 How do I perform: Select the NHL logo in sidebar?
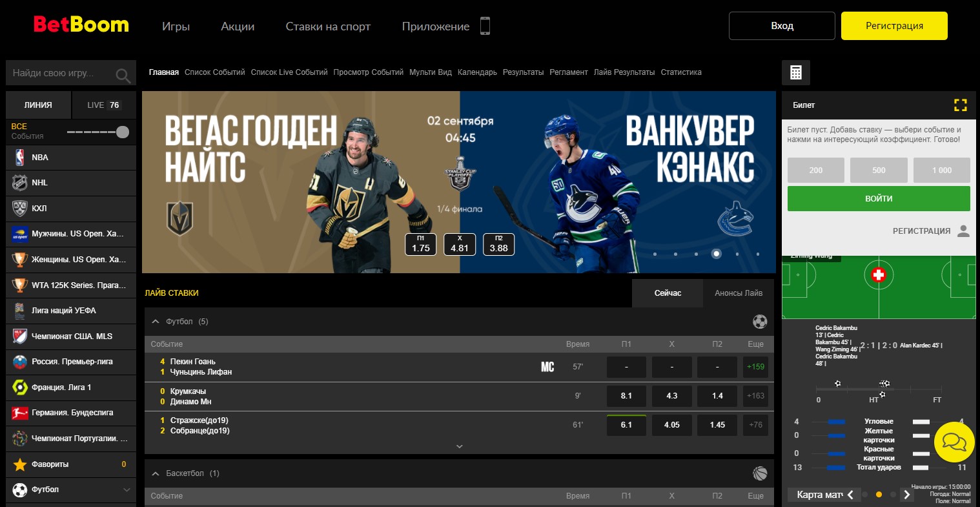click(x=19, y=183)
